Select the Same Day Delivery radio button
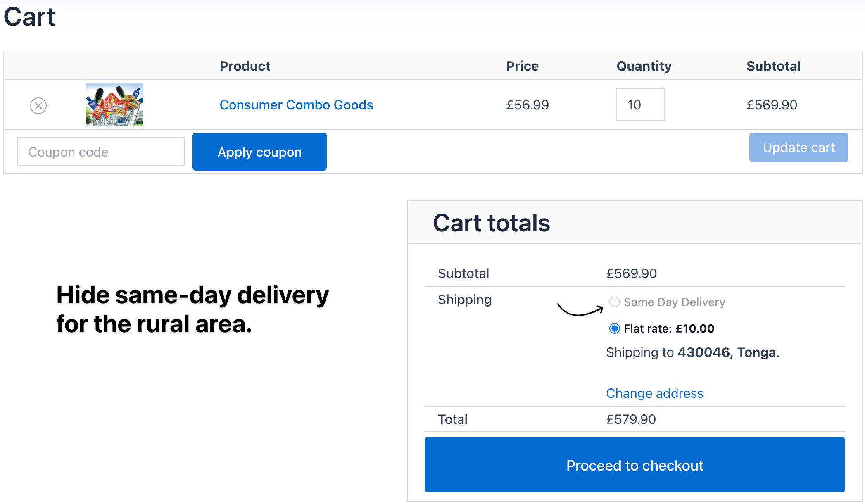This screenshot has height=504, width=865. (615, 302)
